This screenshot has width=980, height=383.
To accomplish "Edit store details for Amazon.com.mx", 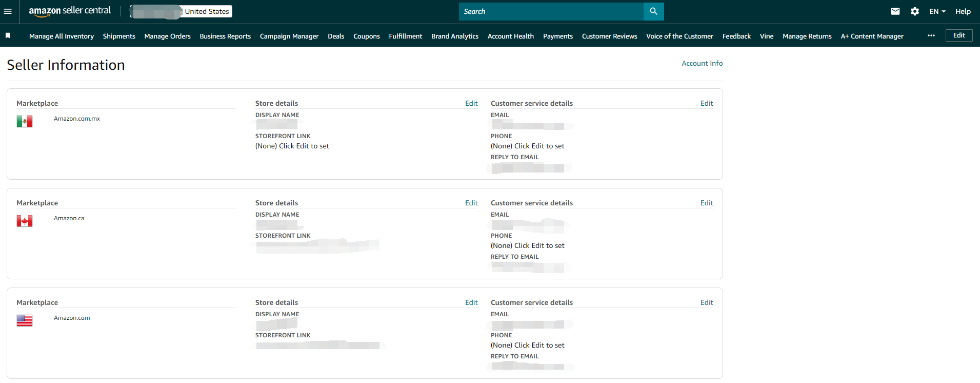I will [x=471, y=103].
